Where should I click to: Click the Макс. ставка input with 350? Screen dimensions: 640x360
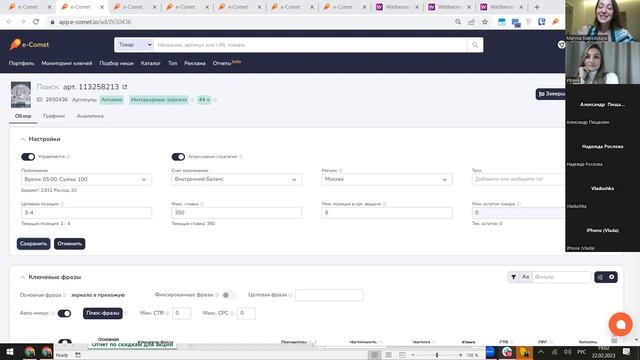point(236,213)
